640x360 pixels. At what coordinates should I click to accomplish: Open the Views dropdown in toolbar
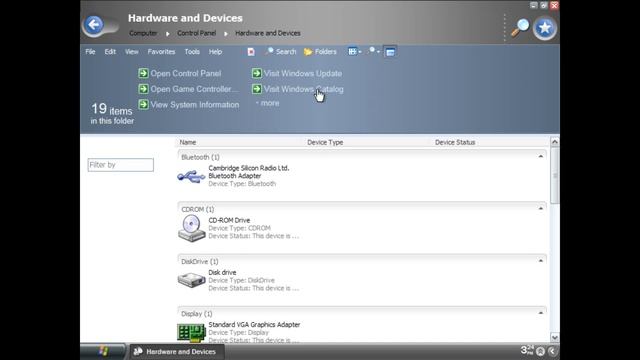pos(354,52)
